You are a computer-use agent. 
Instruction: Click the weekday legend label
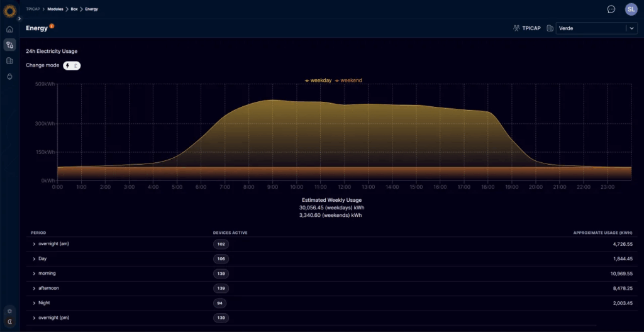(320, 80)
